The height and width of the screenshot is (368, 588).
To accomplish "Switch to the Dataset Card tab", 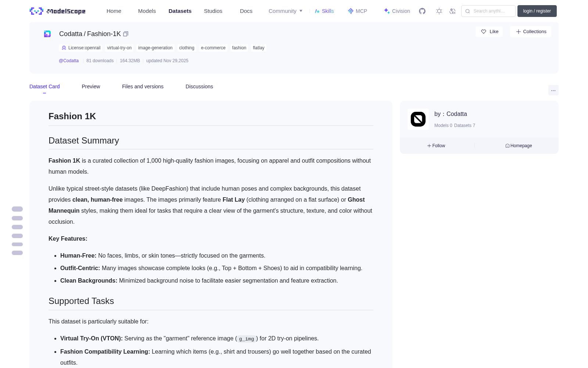I will click(x=44, y=86).
